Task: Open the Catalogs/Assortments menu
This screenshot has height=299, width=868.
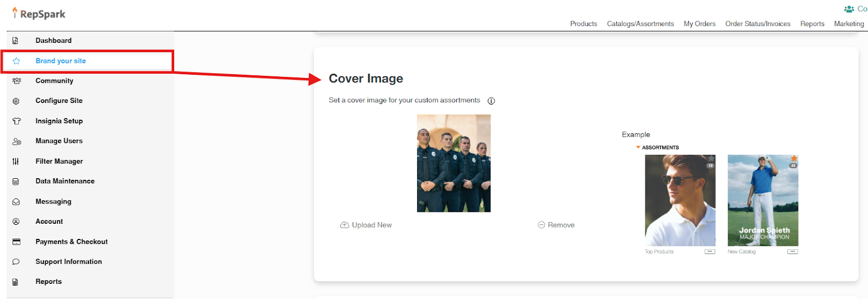Action: pyautogui.click(x=640, y=24)
